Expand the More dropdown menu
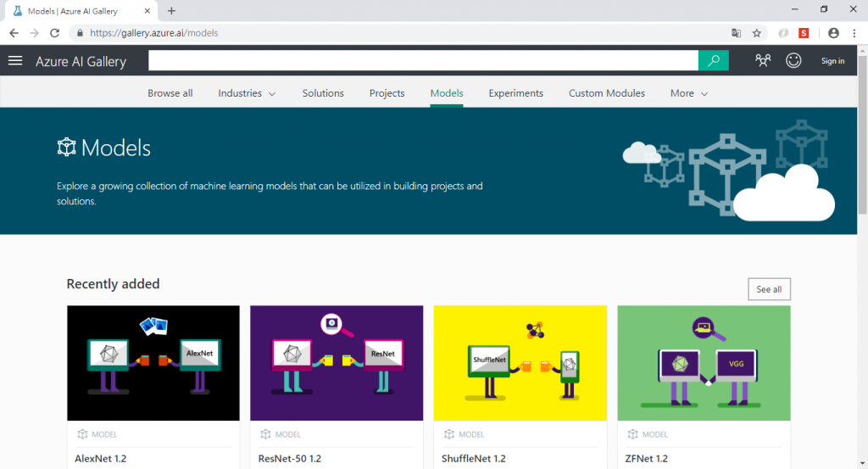The width and height of the screenshot is (868, 469). 688,93
